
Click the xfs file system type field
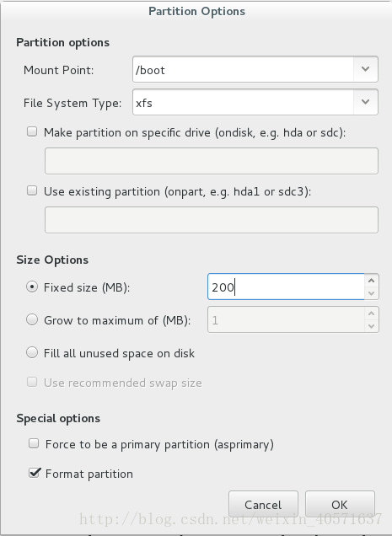tap(243, 102)
